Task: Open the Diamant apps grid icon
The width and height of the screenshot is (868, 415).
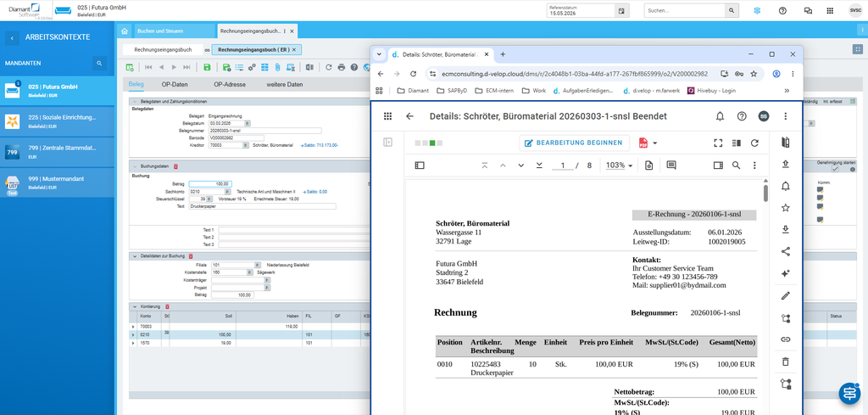Action: click(x=830, y=10)
